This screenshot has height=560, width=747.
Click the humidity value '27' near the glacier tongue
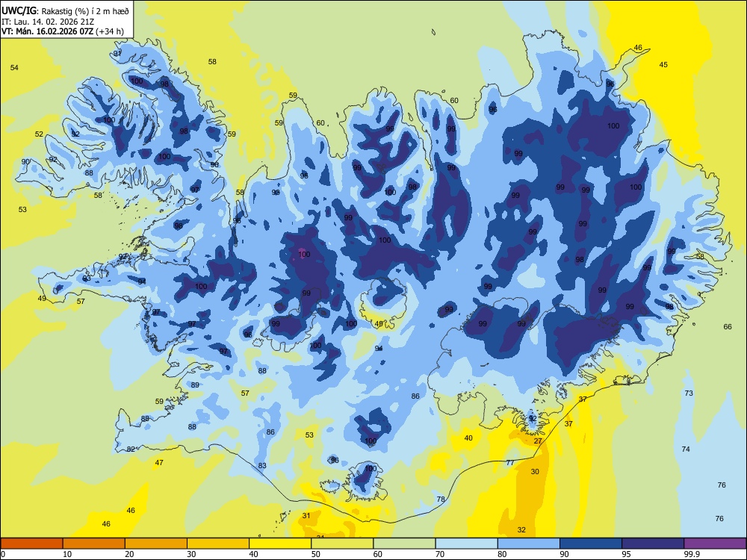point(538,441)
